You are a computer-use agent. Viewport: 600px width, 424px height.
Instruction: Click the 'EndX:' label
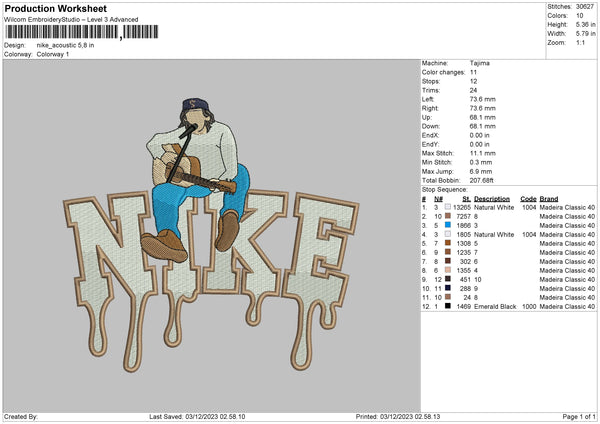tap(430, 135)
